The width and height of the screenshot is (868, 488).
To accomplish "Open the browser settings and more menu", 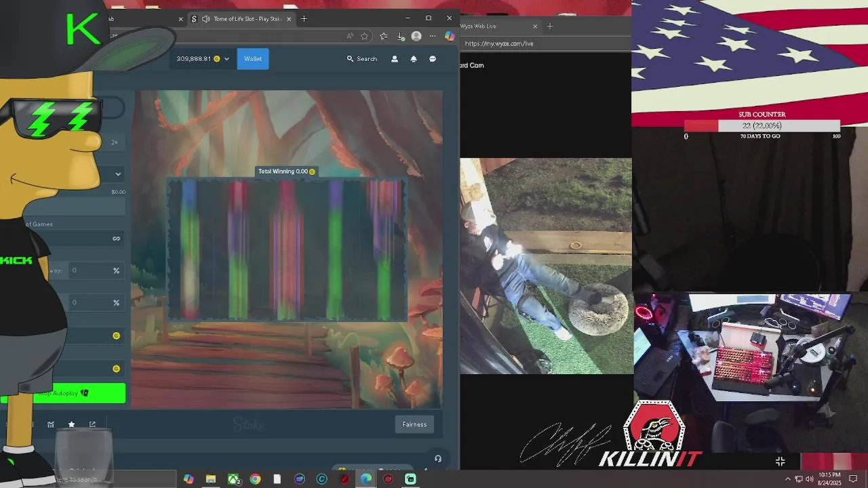I will tap(433, 36).
